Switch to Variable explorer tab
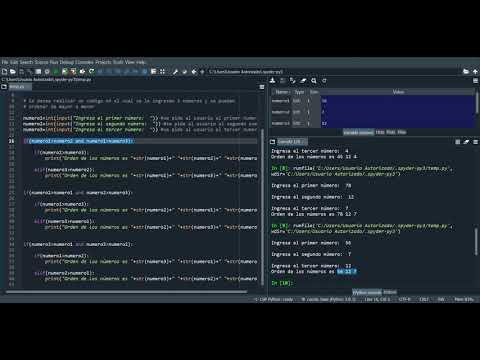 pyautogui.click(x=358, y=132)
